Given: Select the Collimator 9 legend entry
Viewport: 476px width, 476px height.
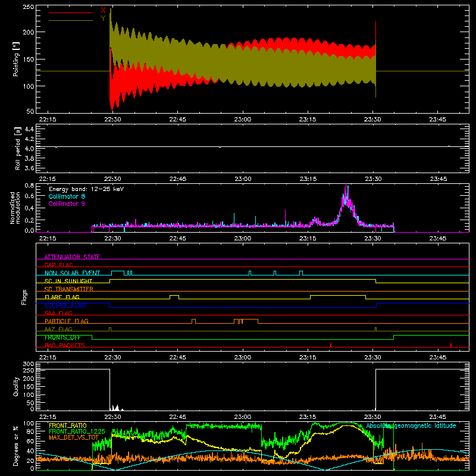Looking at the screenshot, I should [67, 203].
